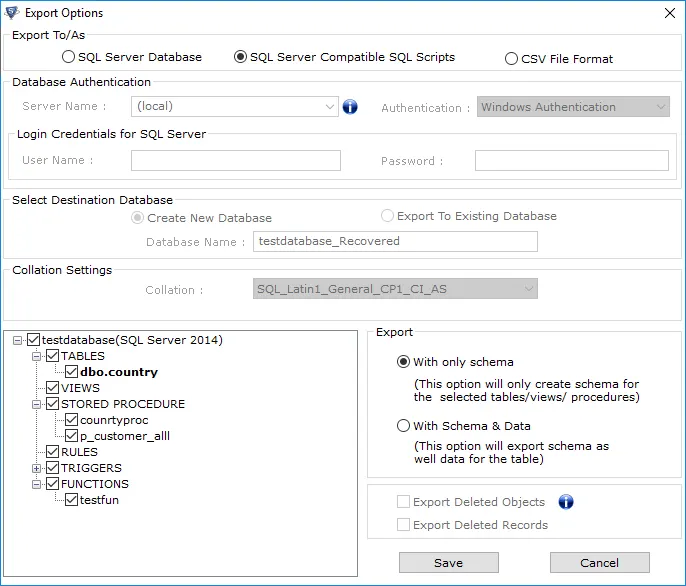Uncheck the testdatabase root checkbox
686x586 pixels.
click(x=34, y=340)
